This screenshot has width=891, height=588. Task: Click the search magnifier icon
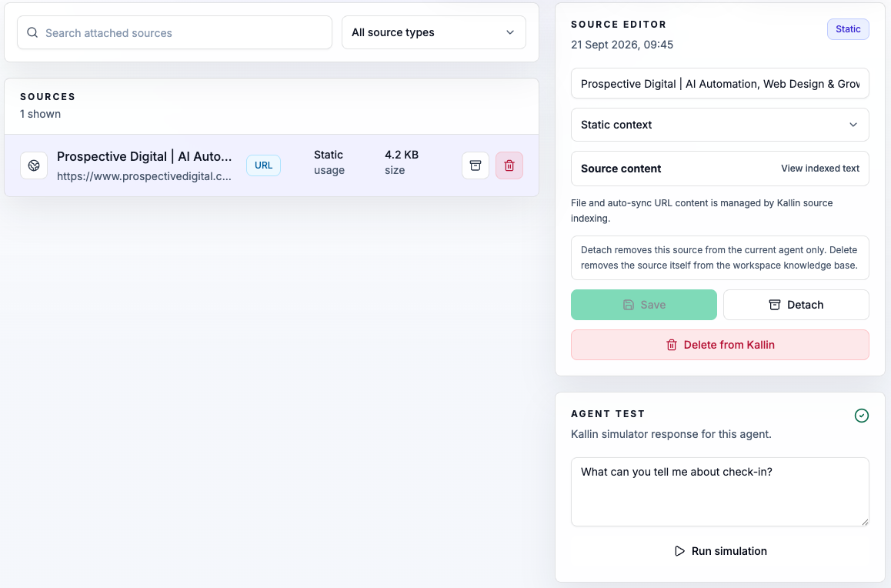click(32, 33)
